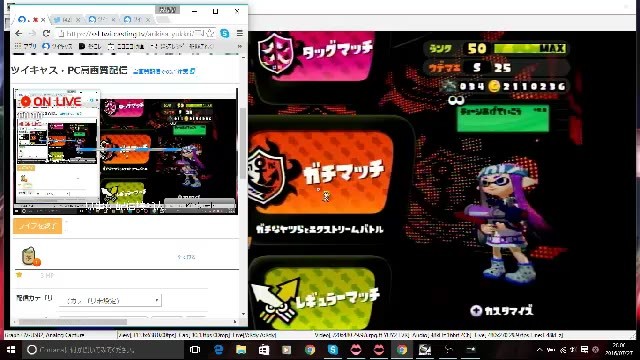The image size is (640, 360).
Task: Click the ON LIVE preview thumbnail
Action: click(125, 151)
